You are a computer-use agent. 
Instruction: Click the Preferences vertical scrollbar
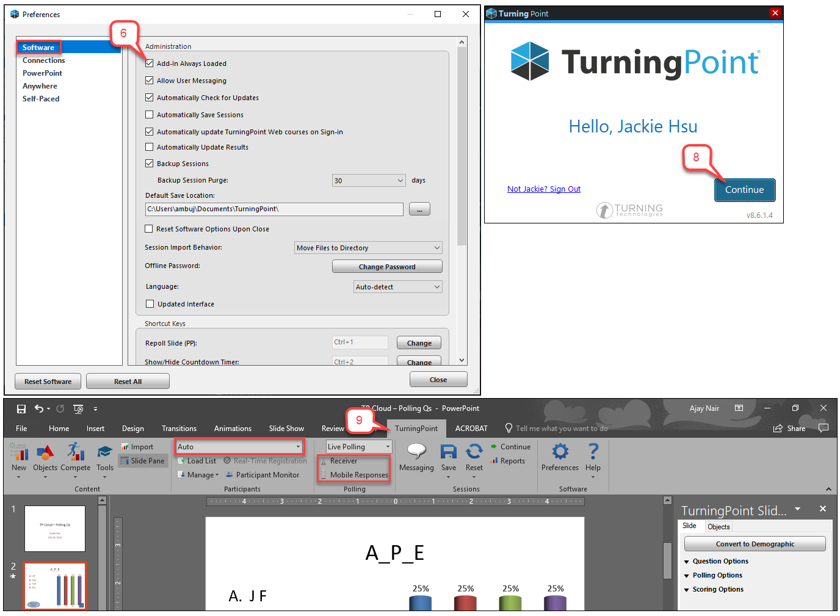point(462,201)
